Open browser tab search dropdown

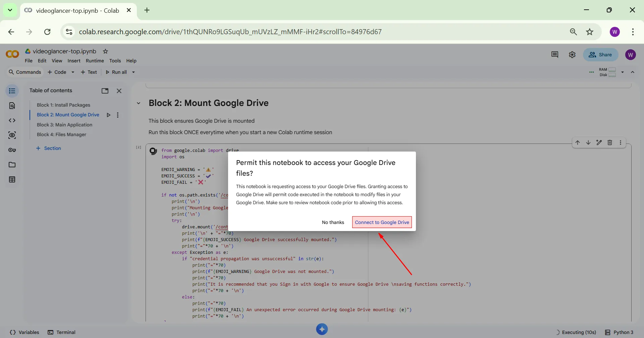pyautogui.click(x=10, y=10)
